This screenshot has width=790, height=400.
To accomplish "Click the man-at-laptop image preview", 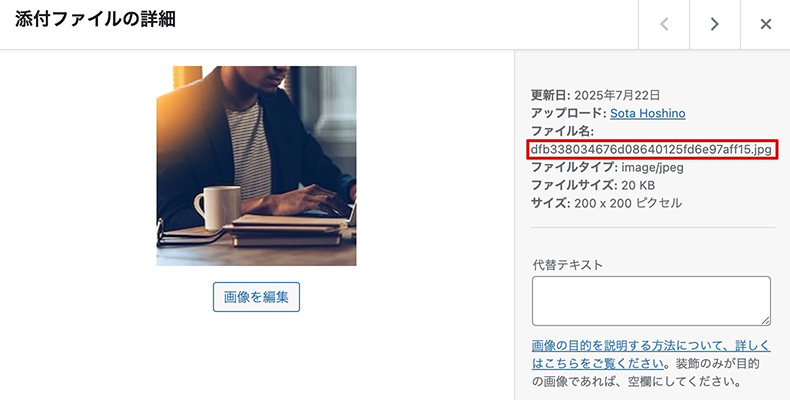I will click(x=256, y=166).
